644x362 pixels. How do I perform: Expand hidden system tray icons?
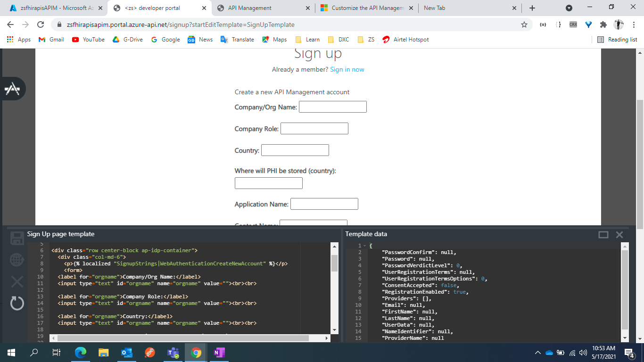pyautogui.click(x=537, y=352)
